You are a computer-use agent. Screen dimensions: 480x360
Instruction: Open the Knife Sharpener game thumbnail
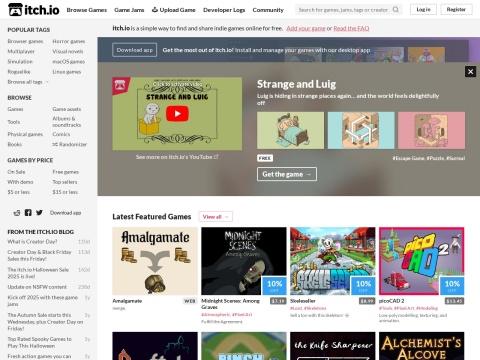pyautogui.click(x=333, y=346)
